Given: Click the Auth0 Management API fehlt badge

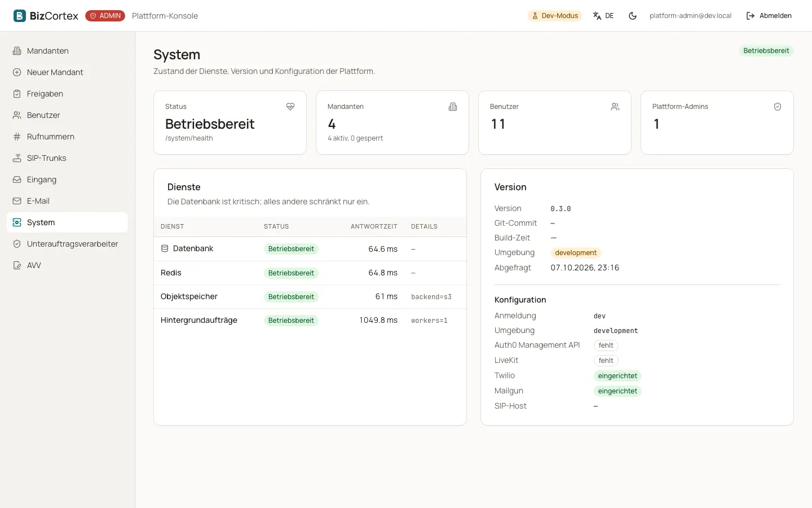Looking at the screenshot, I should tap(606, 345).
